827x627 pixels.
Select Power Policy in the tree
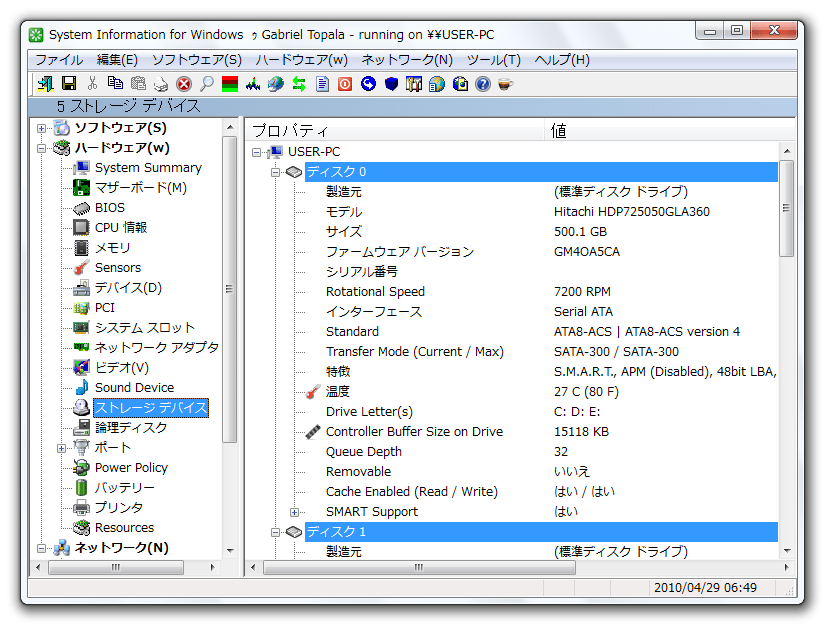point(131,468)
